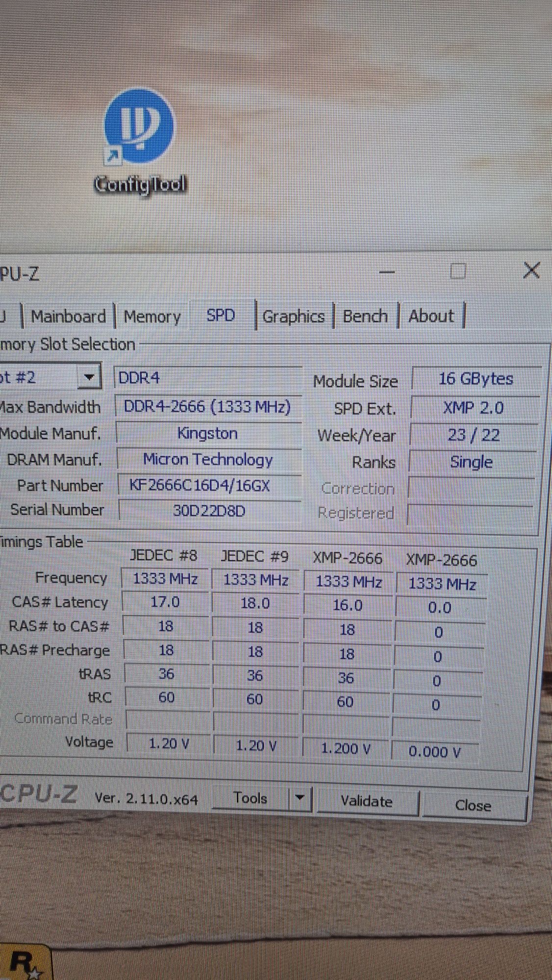The width and height of the screenshot is (552, 980).
Task: Switch to the Mainboard tab
Action: tap(68, 316)
